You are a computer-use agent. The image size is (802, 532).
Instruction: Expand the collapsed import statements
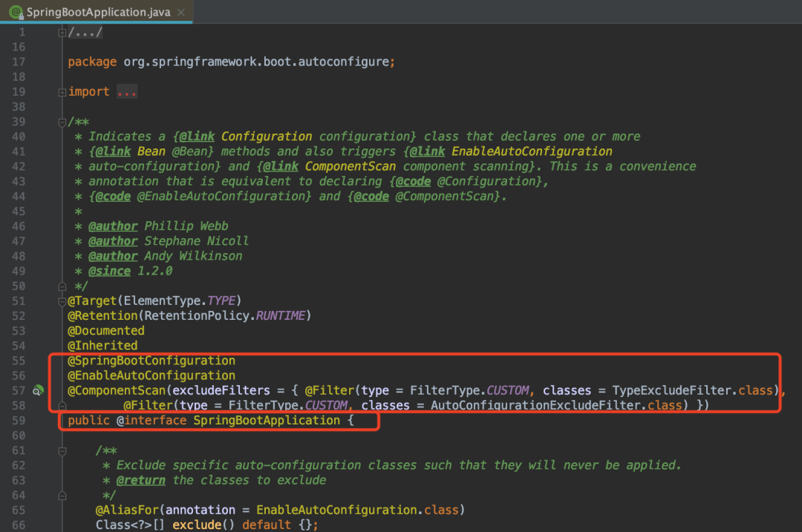click(x=62, y=93)
